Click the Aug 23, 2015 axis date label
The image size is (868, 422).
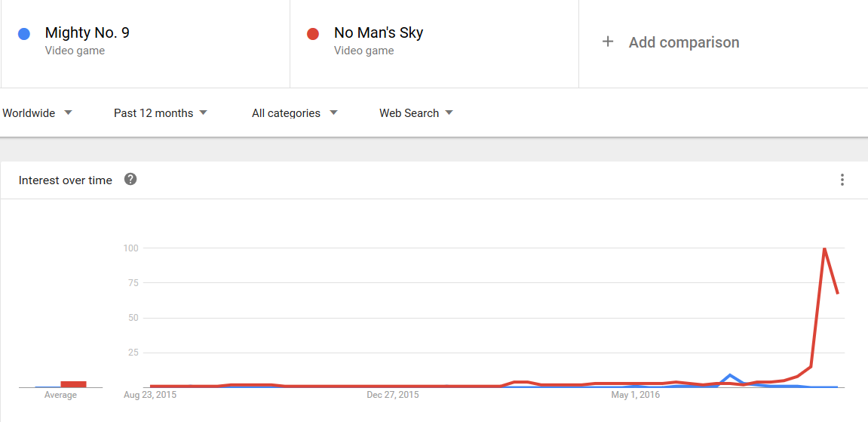[x=150, y=395]
